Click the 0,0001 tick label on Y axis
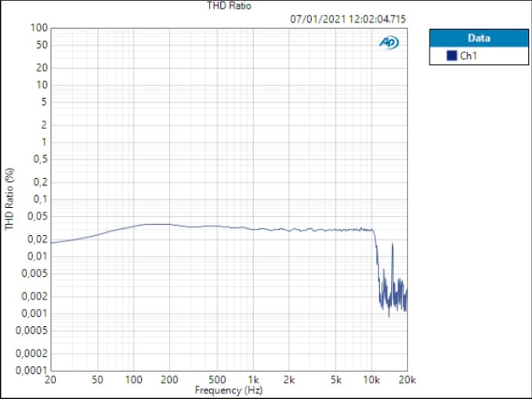 (32, 371)
